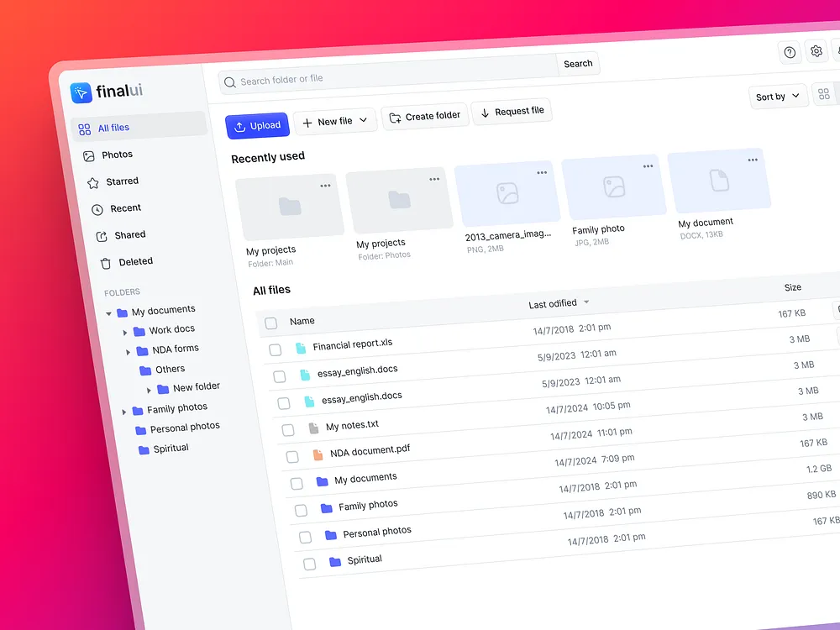Open the Sort by dropdown
Screen dimensions: 840x630
point(778,97)
